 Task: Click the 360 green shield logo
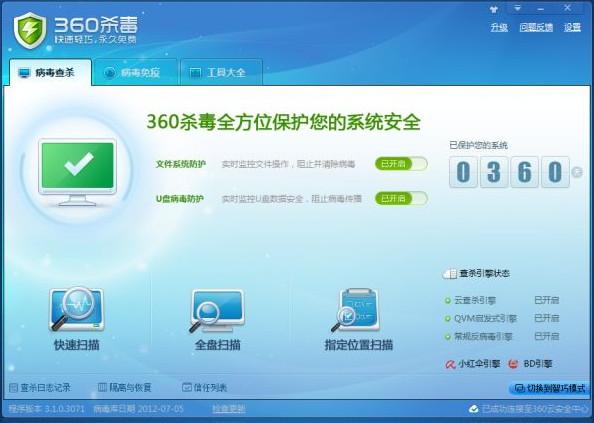tap(30, 30)
